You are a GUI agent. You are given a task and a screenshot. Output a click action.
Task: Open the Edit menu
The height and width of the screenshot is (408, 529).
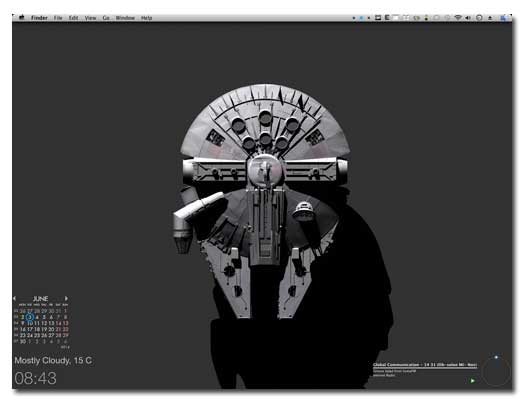73,18
